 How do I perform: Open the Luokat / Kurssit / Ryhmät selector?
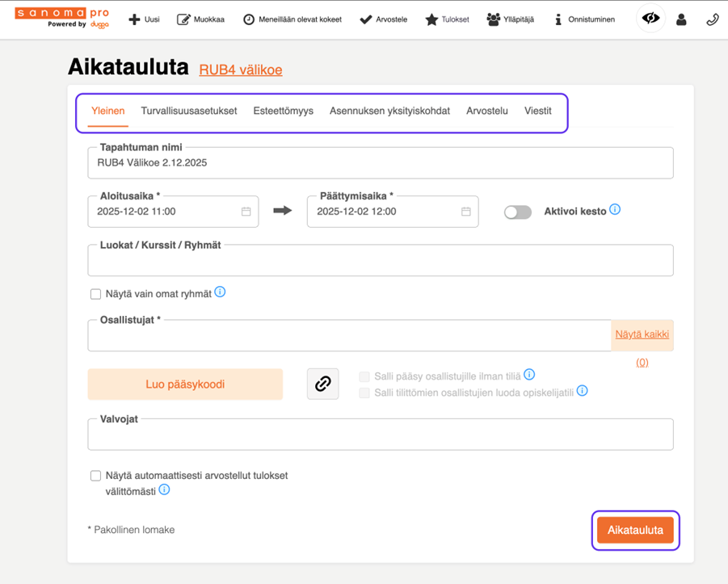[x=380, y=262]
